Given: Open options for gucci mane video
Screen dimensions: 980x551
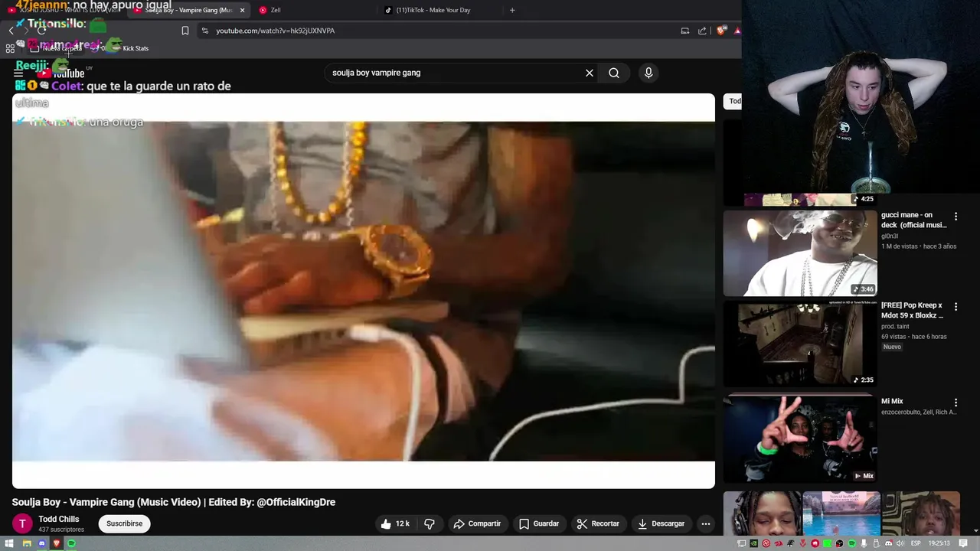Looking at the screenshot, I should [x=955, y=217].
